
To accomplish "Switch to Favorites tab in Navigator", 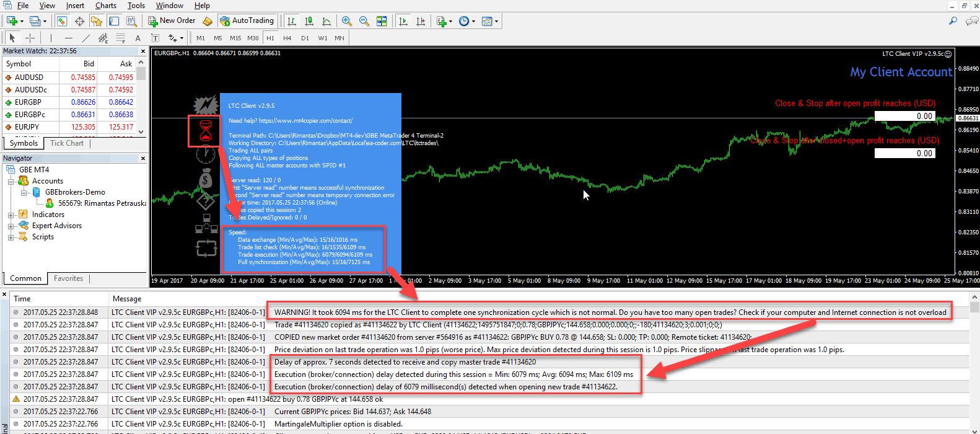I will (68, 278).
